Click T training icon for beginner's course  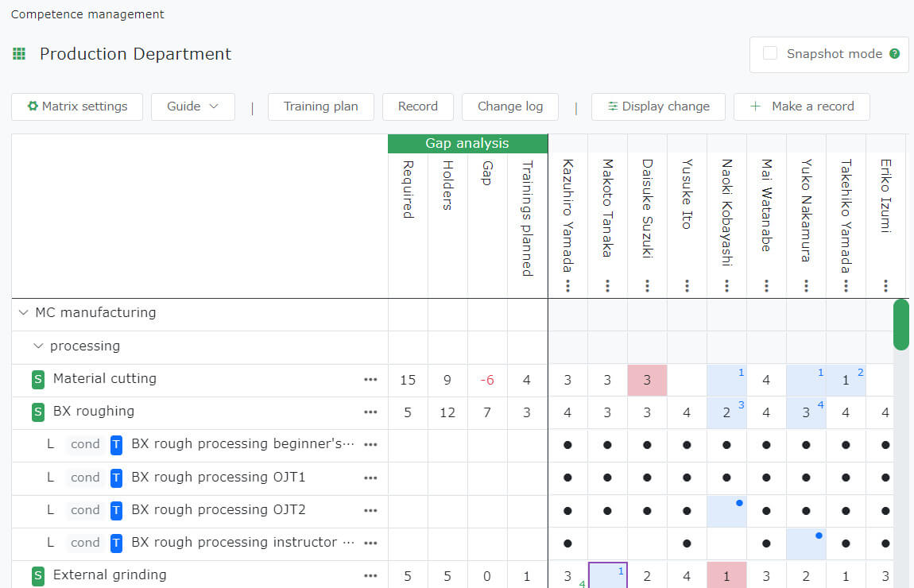(117, 445)
